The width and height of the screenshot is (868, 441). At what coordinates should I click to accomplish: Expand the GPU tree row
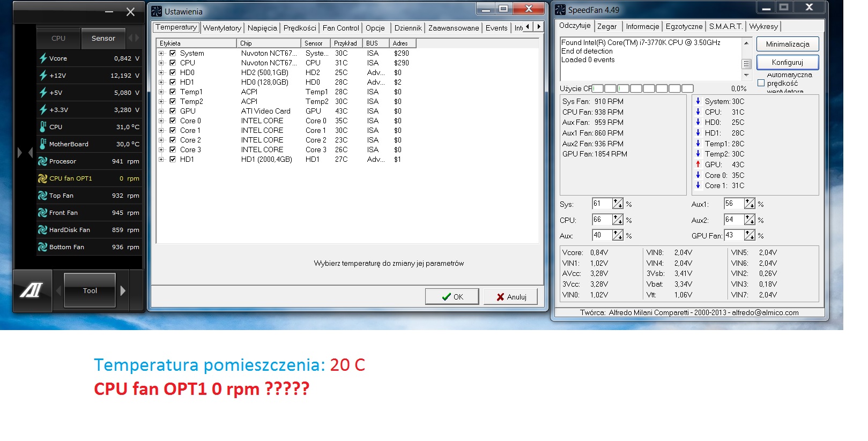pyautogui.click(x=161, y=111)
